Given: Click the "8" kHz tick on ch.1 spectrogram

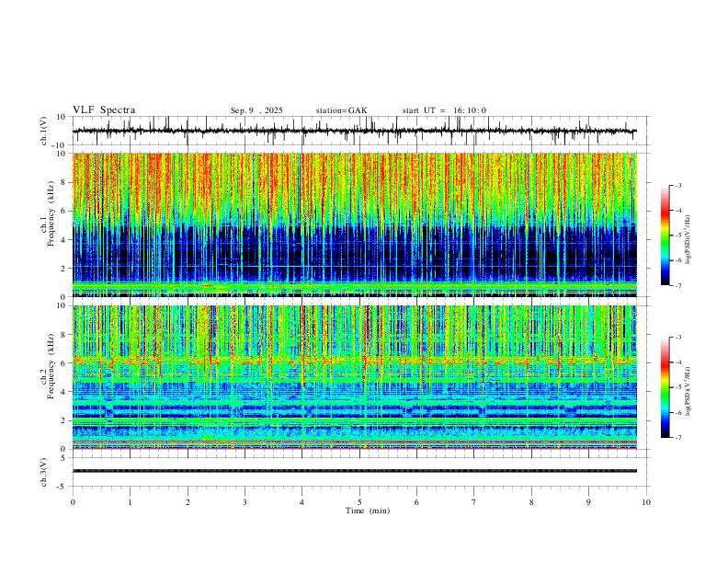Looking at the screenshot, I should coord(64,182).
